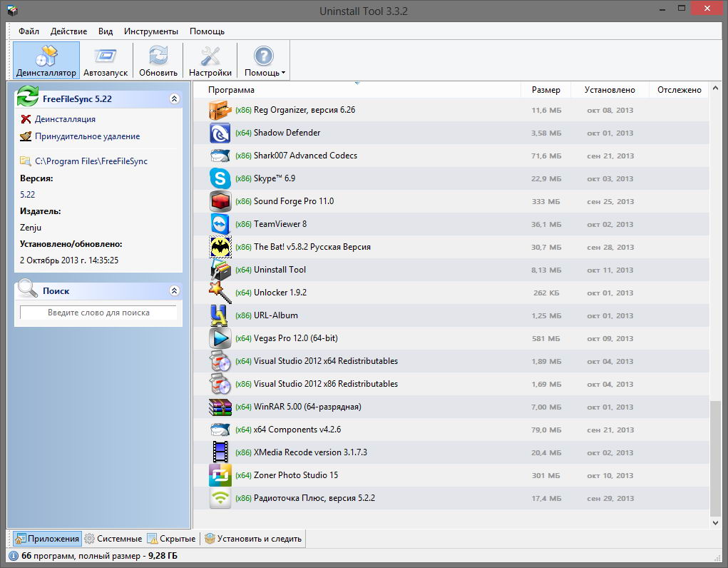The height and width of the screenshot is (568, 728).
Task: Collapse the Поиск search panel
Action: tap(175, 291)
